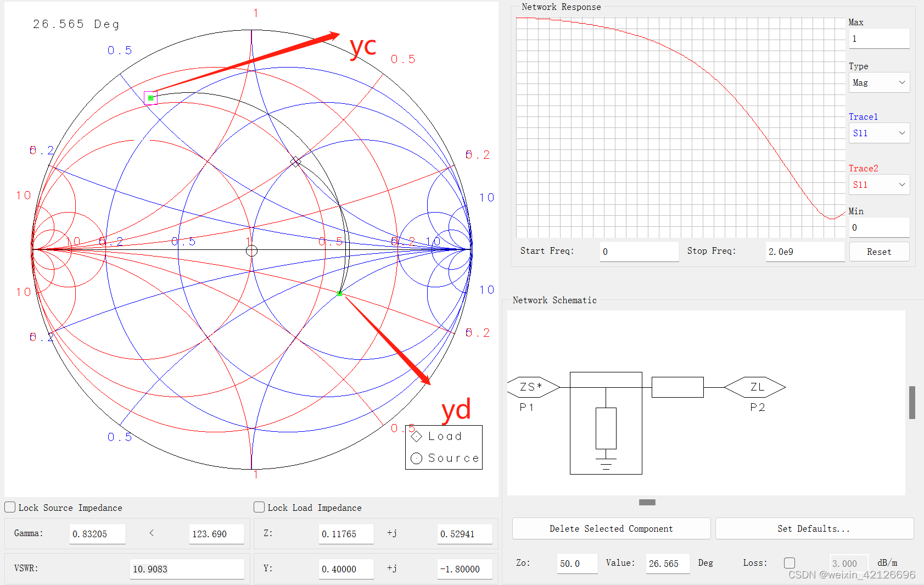Viewport: 924px width, 585px height.
Task: Click the Reset button
Action: (879, 252)
